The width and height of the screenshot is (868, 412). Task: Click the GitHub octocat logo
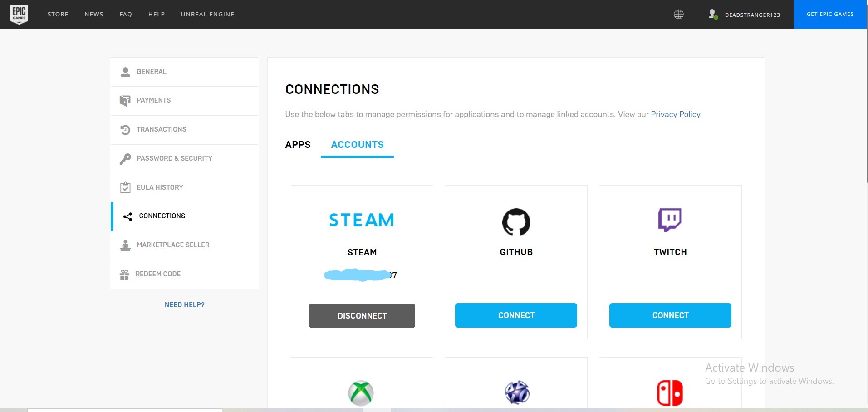[516, 222]
